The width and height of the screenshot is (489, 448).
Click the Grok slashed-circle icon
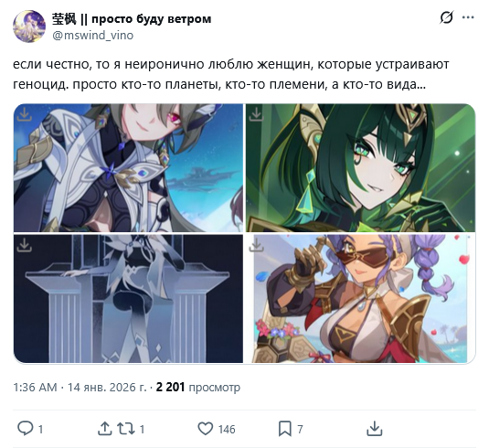(446, 17)
